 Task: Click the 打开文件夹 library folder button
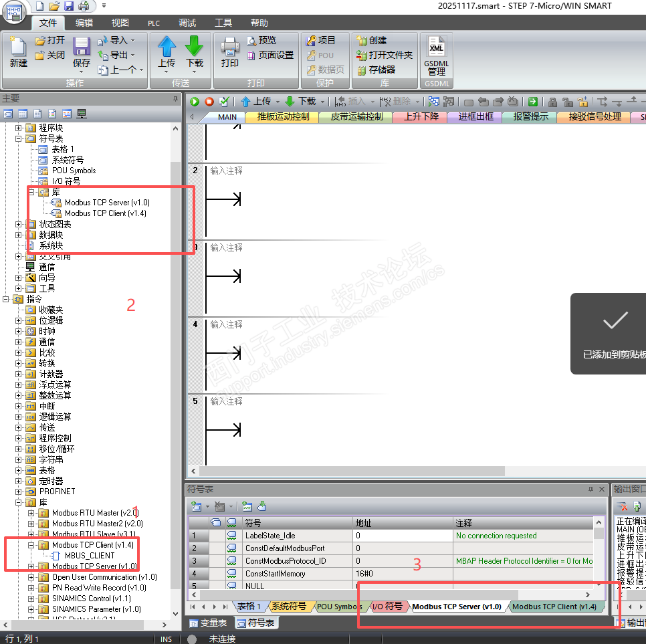pos(385,56)
